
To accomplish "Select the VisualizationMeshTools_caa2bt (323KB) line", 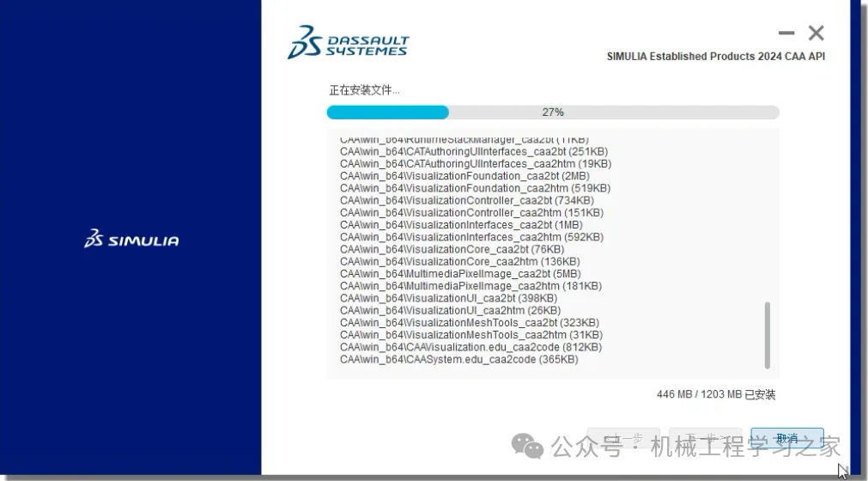I will 470,323.
